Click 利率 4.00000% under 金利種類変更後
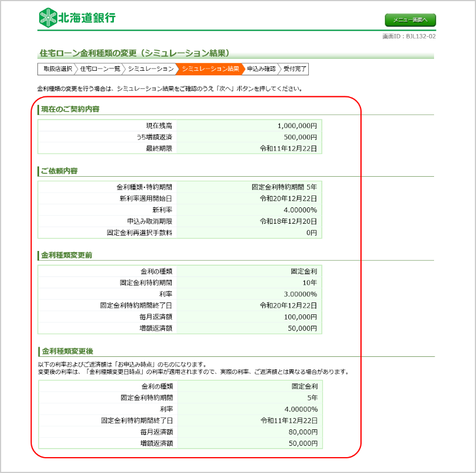 (x=301, y=410)
